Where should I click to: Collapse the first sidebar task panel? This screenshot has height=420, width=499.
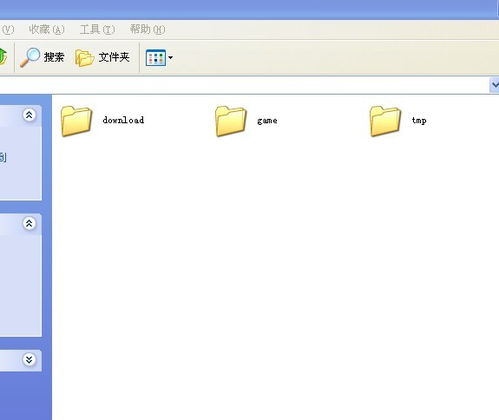(29, 115)
